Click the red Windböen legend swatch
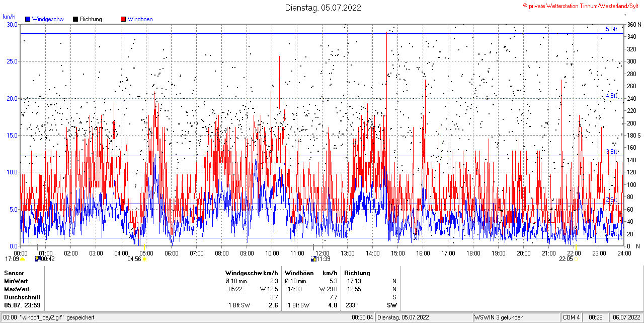The width and height of the screenshot is (644, 323). 123,19
